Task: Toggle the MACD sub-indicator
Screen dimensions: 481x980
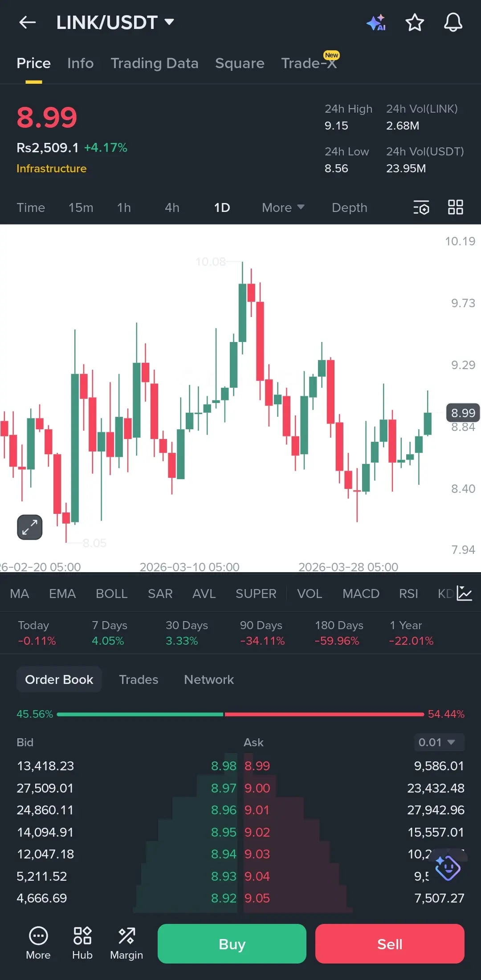Action: click(361, 594)
